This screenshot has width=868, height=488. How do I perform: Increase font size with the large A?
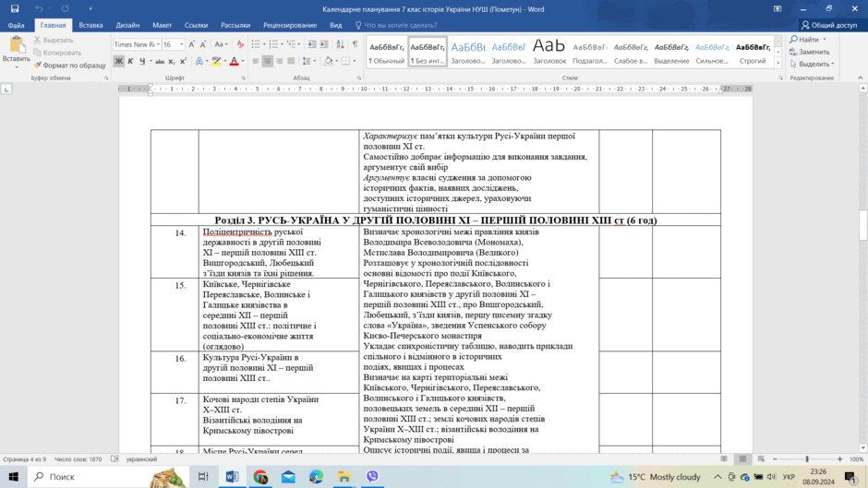pyautogui.click(x=191, y=44)
